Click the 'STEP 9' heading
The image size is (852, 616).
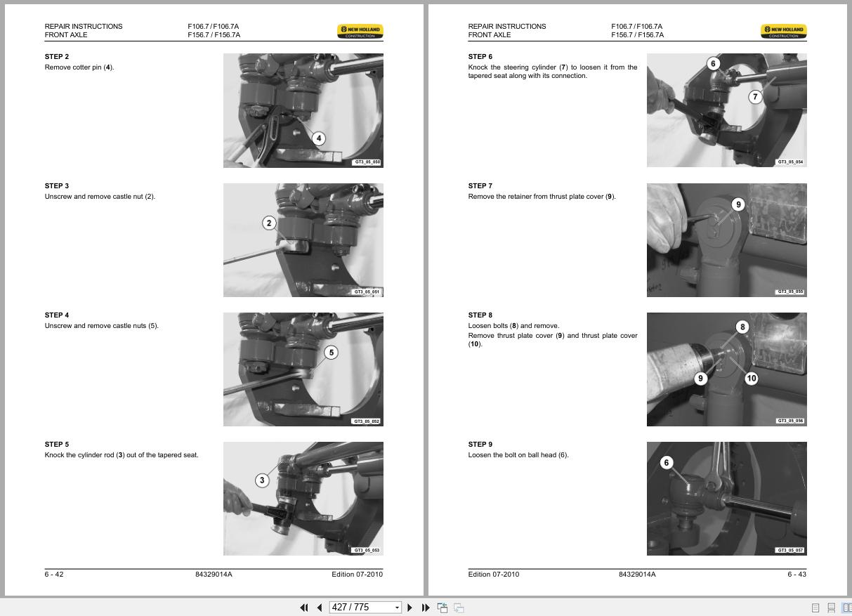pyautogui.click(x=480, y=445)
